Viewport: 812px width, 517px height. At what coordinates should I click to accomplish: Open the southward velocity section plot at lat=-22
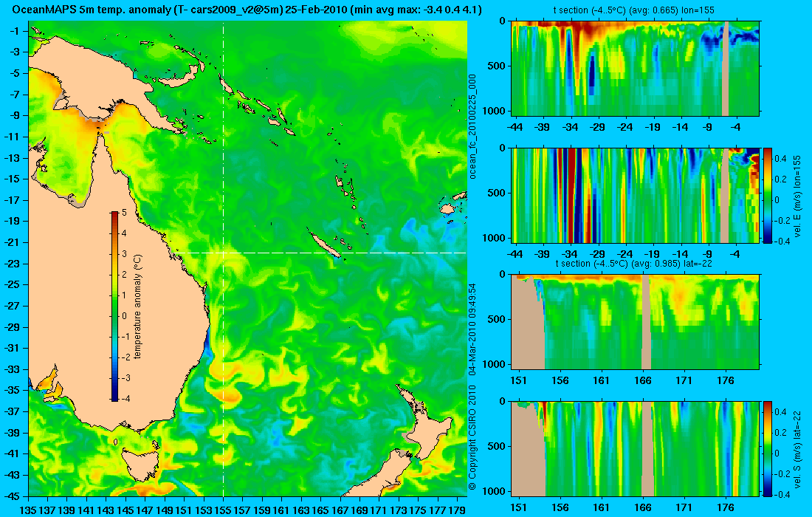coord(636,448)
